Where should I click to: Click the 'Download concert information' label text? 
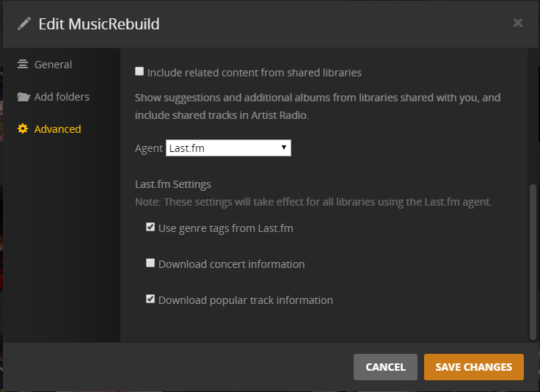coord(231,264)
